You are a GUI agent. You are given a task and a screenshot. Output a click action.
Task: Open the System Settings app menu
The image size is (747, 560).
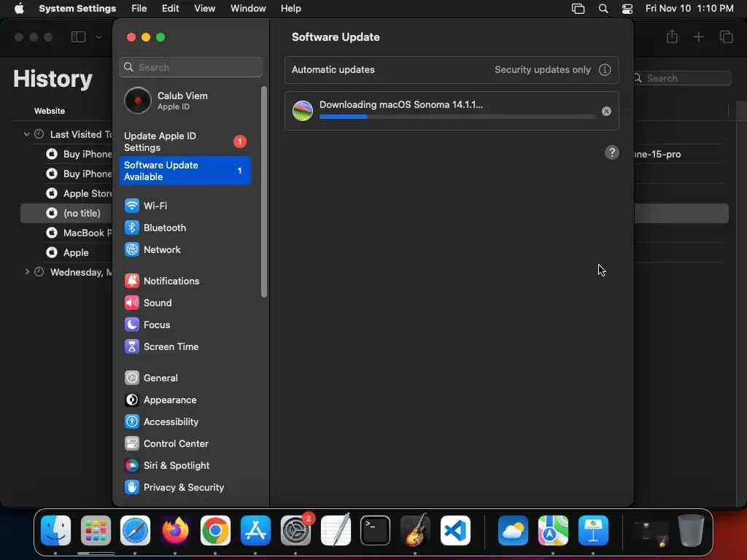pos(77,9)
